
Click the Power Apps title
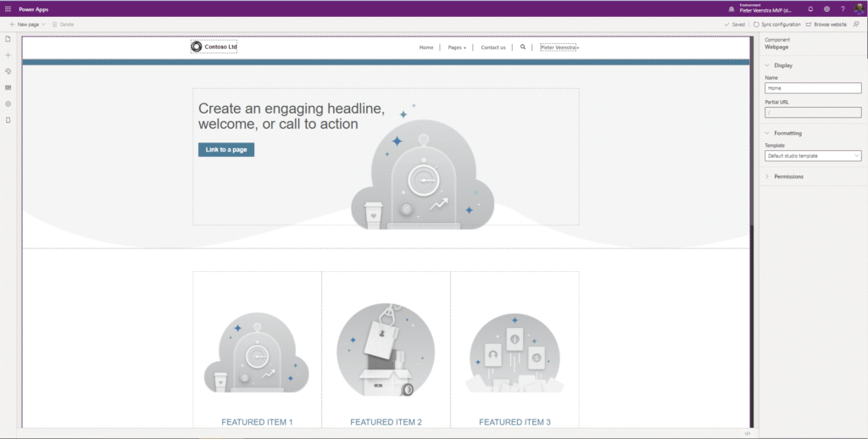click(33, 9)
